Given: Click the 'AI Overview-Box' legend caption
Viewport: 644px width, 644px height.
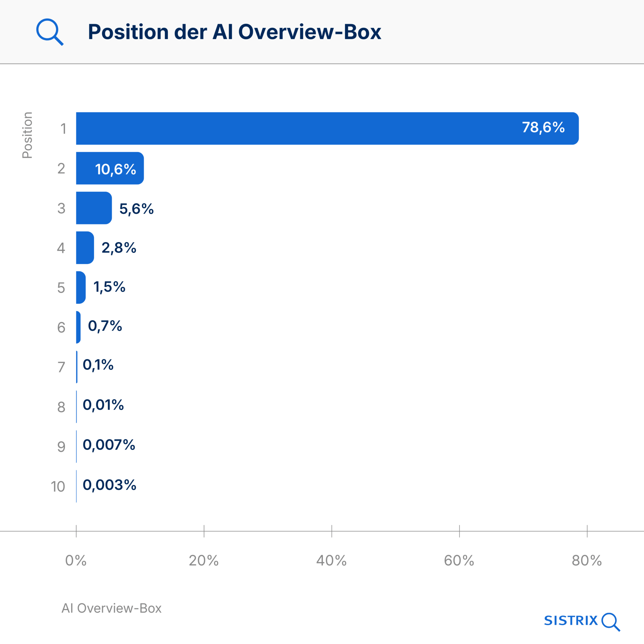Looking at the screenshot, I should (111, 608).
